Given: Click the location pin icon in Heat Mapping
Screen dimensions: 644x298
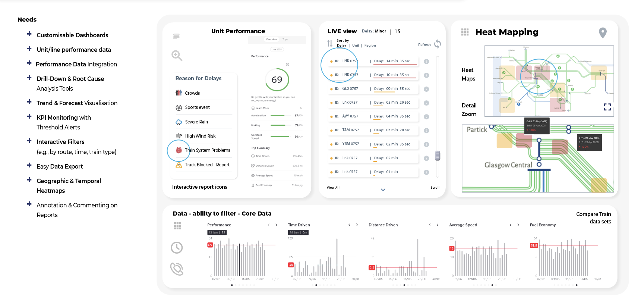Looking at the screenshot, I should (603, 33).
